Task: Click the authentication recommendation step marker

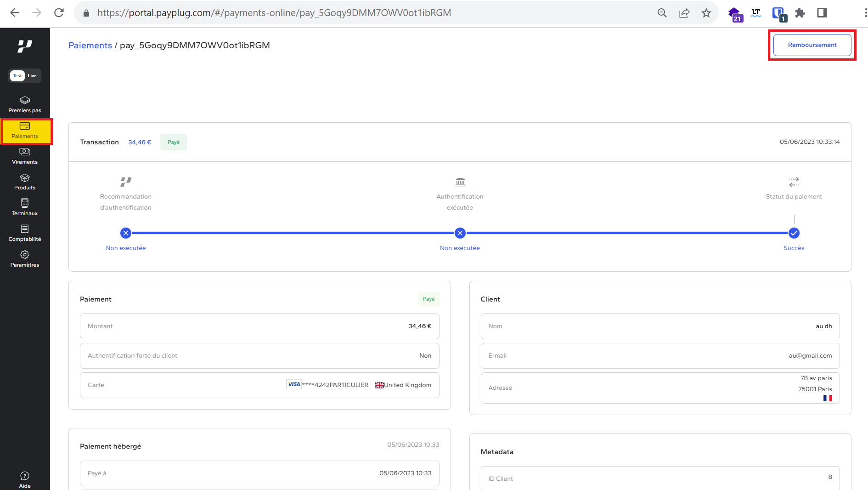Action: pyautogui.click(x=126, y=233)
